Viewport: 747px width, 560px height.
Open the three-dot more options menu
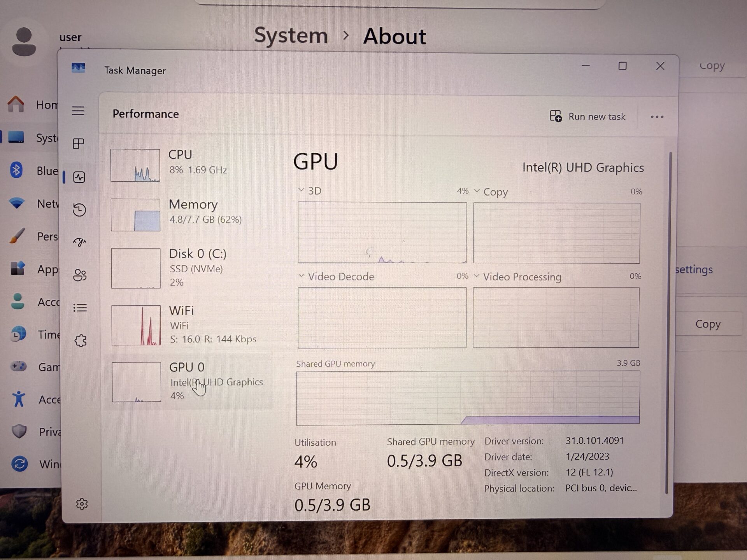tap(657, 117)
